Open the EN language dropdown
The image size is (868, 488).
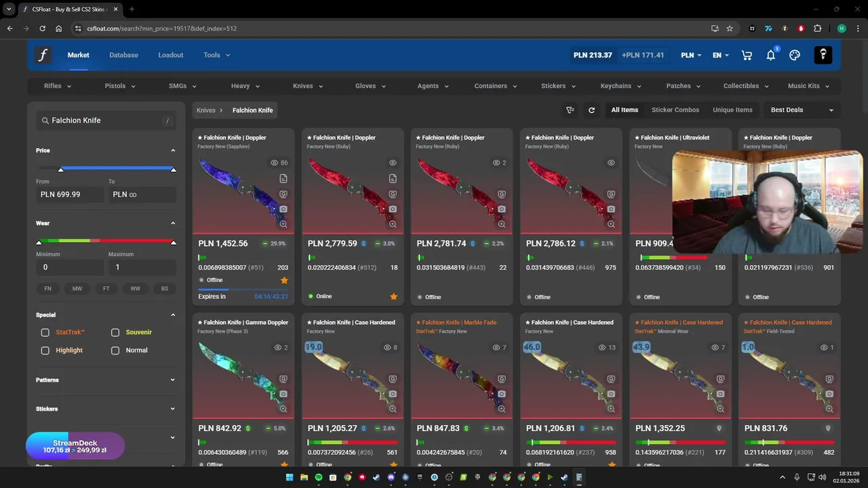[720, 55]
